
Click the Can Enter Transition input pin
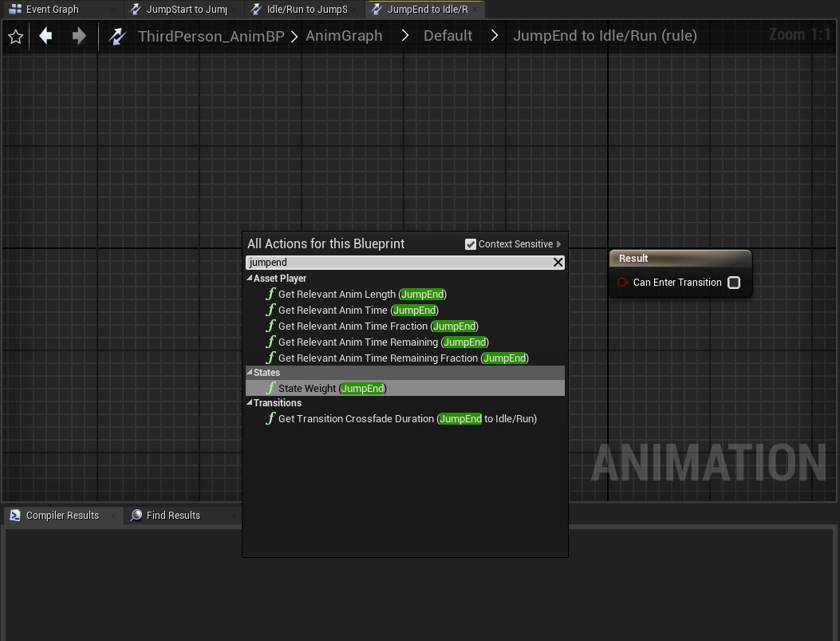(622, 283)
